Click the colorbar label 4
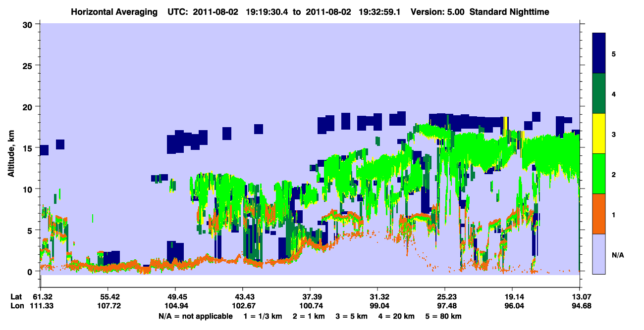 (x=614, y=94)
